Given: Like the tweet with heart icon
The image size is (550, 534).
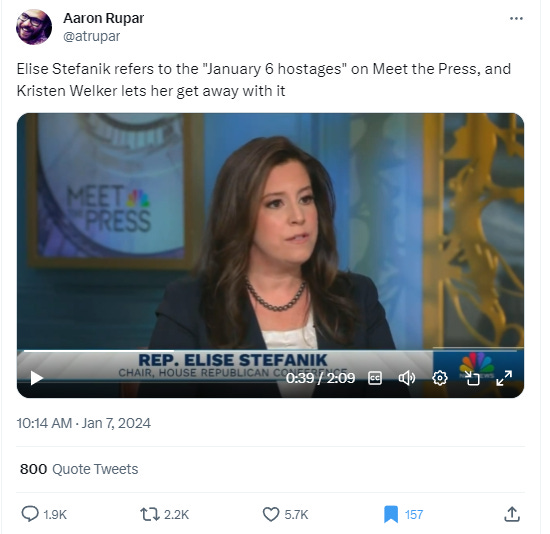Looking at the screenshot, I should coord(271,514).
